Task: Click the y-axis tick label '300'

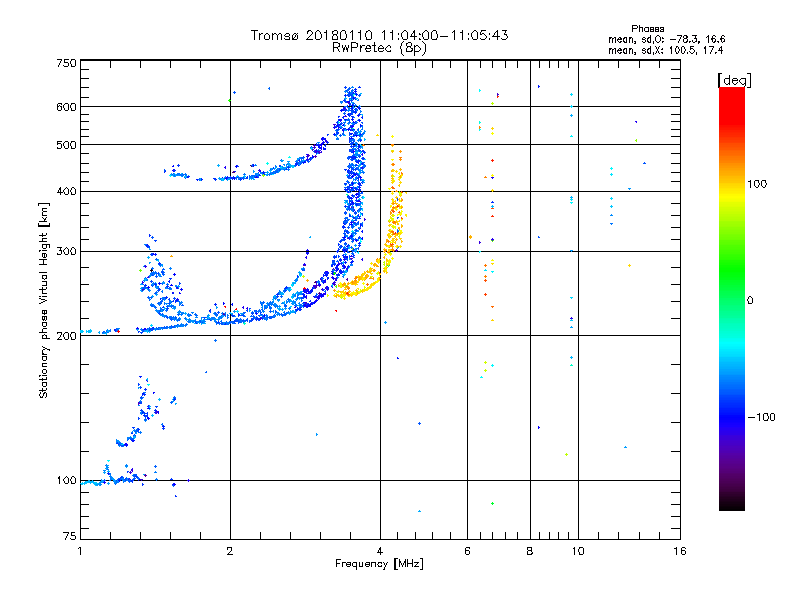Action: click(66, 251)
